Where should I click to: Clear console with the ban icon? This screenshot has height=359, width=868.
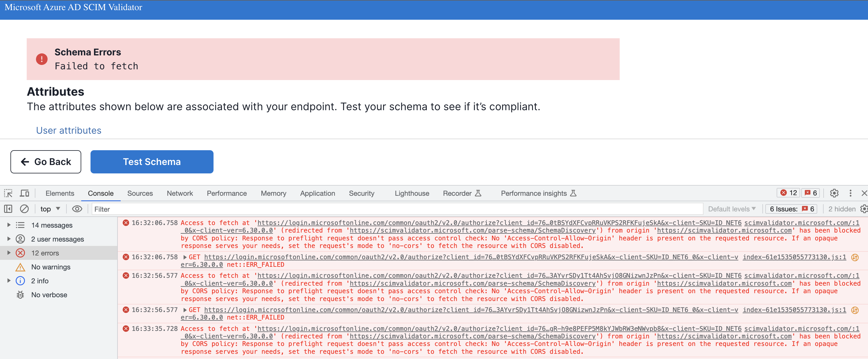pyautogui.click(x=24, y=209)
